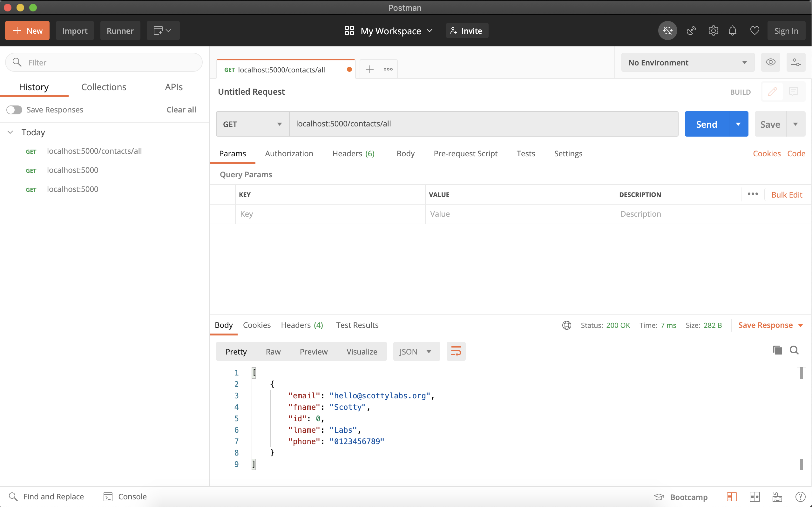Click the sync offline status icon
Screen dimensions: 812x507
[667, 31]
